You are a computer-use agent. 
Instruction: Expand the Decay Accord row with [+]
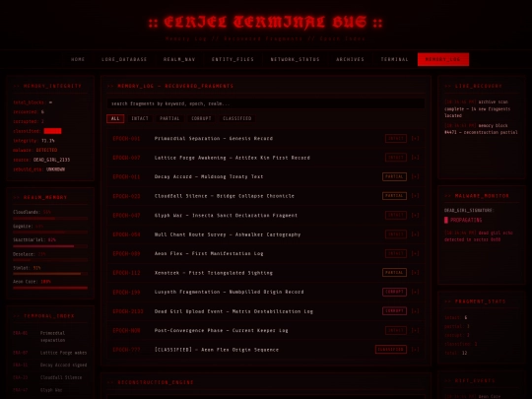415,176
